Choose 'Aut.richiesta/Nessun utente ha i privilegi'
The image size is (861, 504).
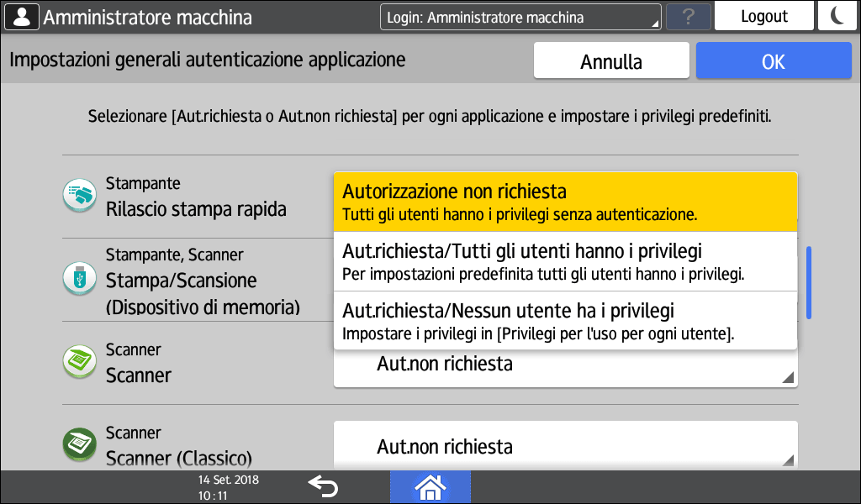pyautogui.click(x=565, y=320)
